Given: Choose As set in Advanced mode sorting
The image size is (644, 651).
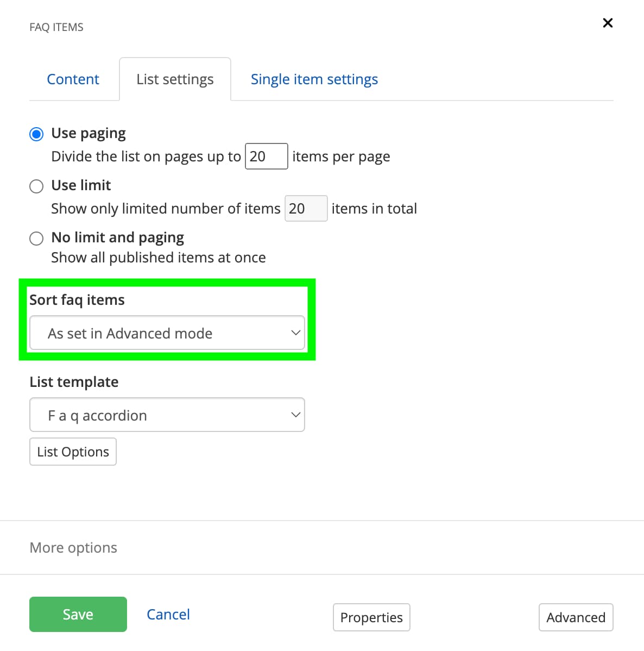Looking at the screenshot, I should [167, 333].
